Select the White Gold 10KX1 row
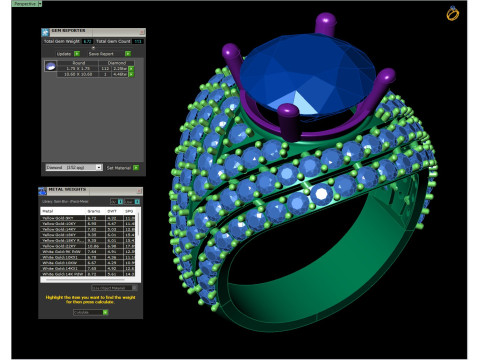Viewport: 480px width, 360px height. click(x=88, y=257)
